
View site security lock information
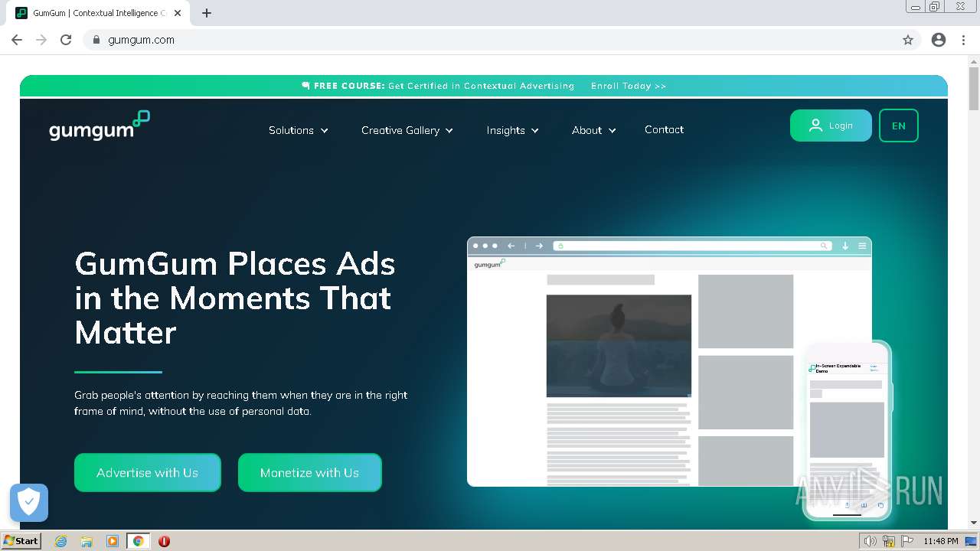(96, 40)
